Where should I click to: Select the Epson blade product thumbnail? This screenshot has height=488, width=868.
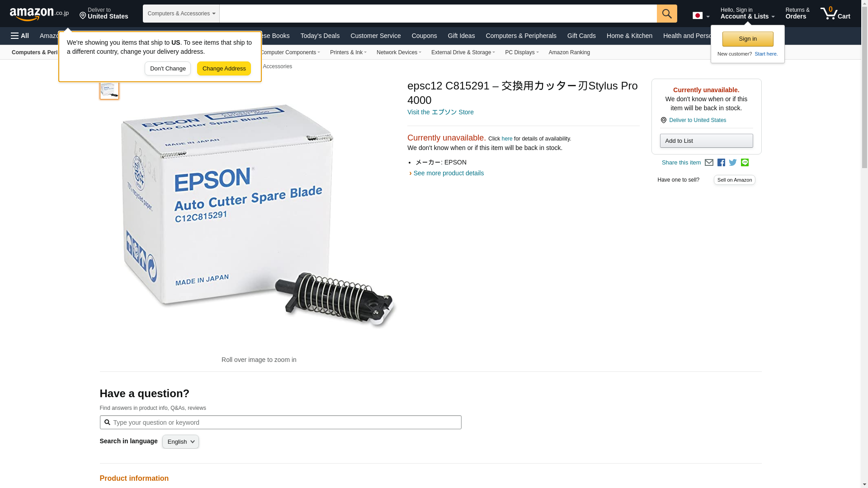(x=109, y=89)
